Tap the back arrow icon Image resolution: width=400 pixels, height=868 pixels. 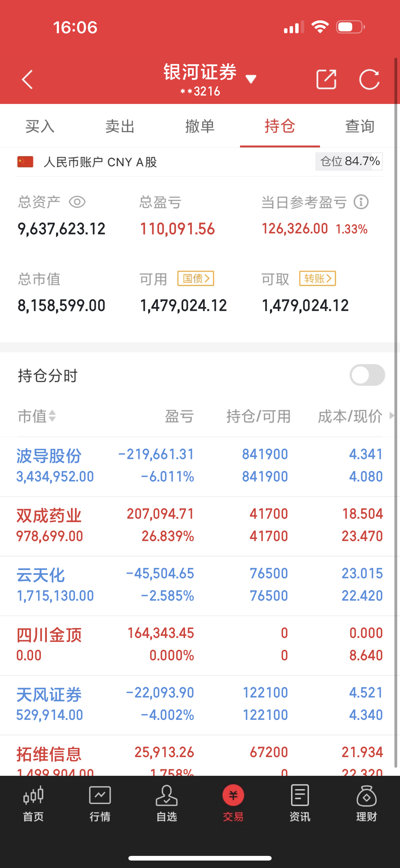point(27,79)
